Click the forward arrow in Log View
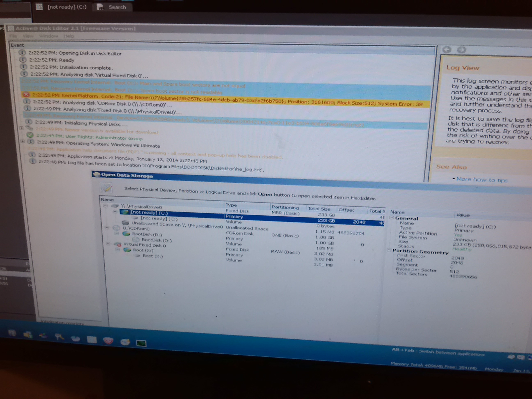 [461, 50]
